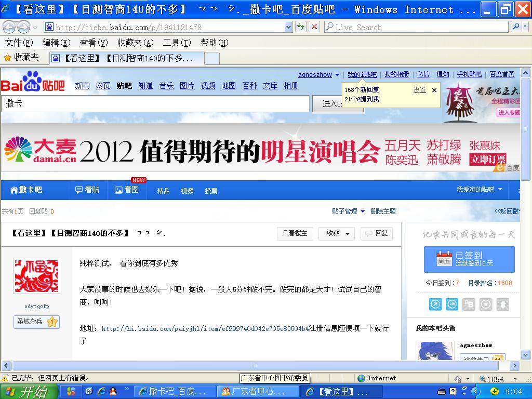The height and width of the screenshot is (399, 532).
Task: Click the Baidu Tieba logo
Action: click(33, 82)
